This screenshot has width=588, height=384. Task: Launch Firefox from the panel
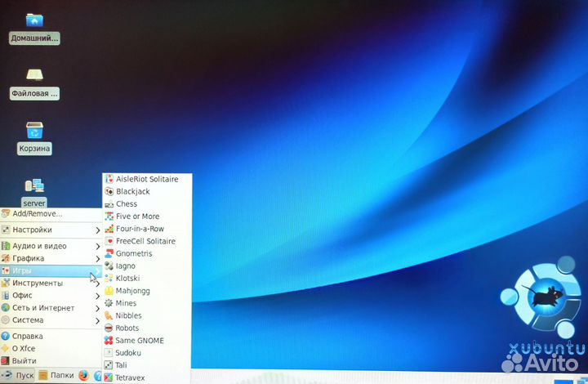point(83,375)
